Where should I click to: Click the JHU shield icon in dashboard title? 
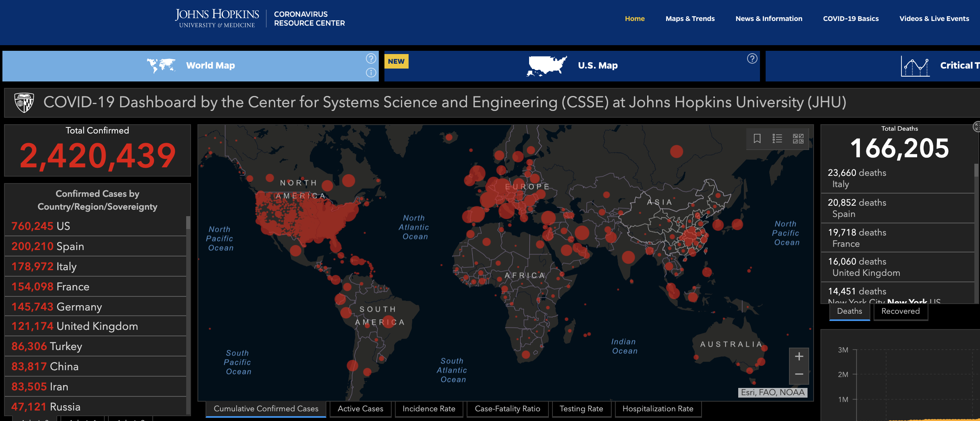(24, 102)
